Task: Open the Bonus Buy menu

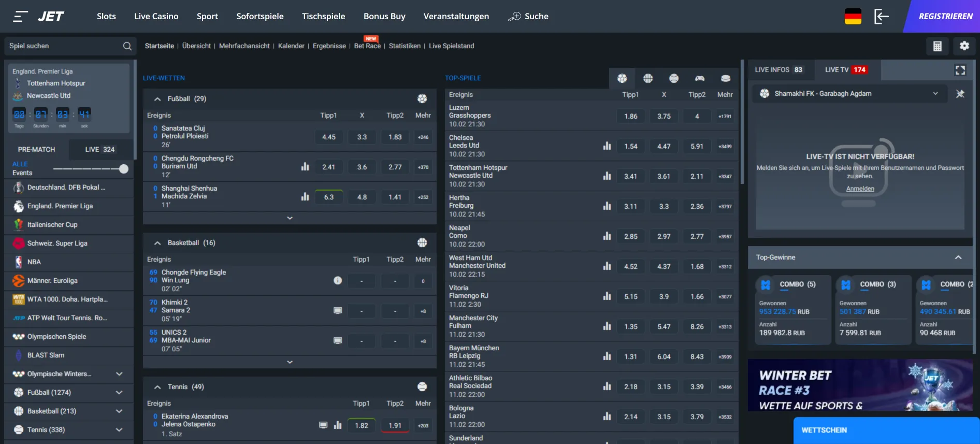Action: 384,17
